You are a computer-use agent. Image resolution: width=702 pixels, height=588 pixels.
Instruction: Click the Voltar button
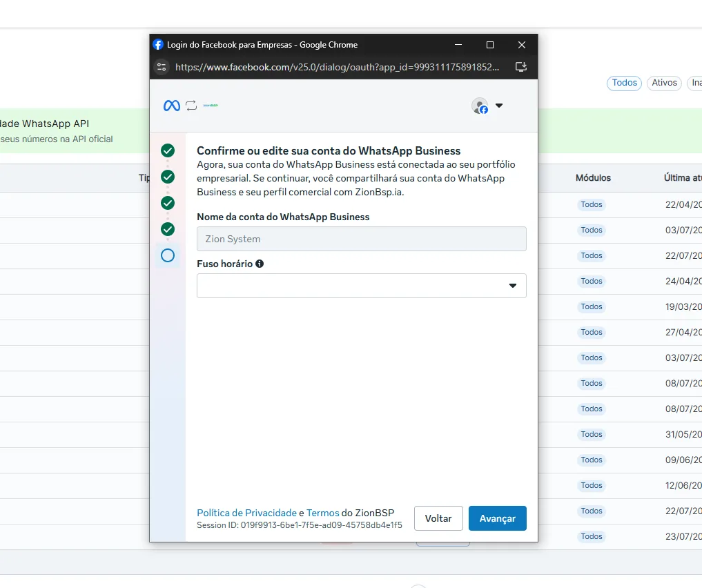pyautogui.click(x=438, y=518)
